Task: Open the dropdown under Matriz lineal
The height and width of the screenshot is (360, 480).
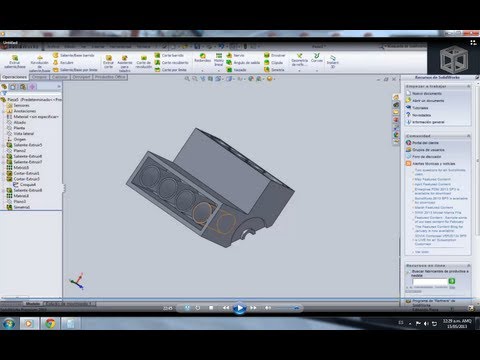Action: (x=219, y=71)
